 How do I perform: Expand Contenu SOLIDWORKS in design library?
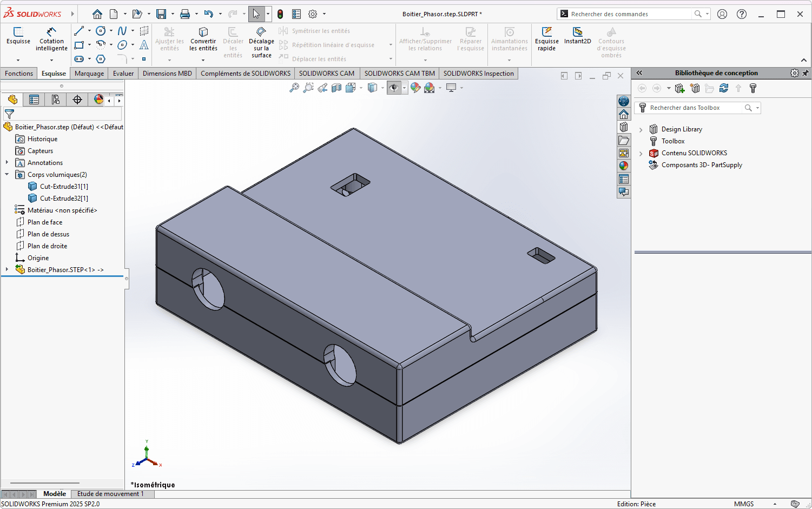point(641,153)
